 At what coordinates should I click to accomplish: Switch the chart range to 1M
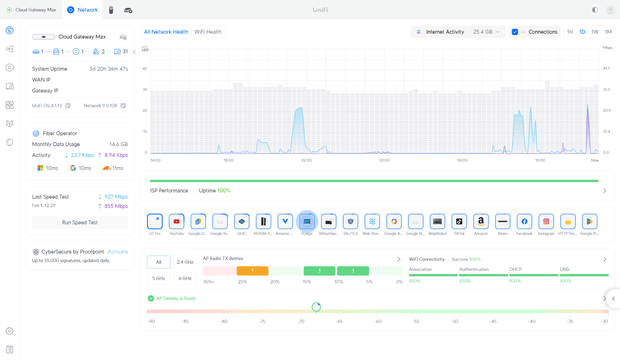click(x=608, y=32)
